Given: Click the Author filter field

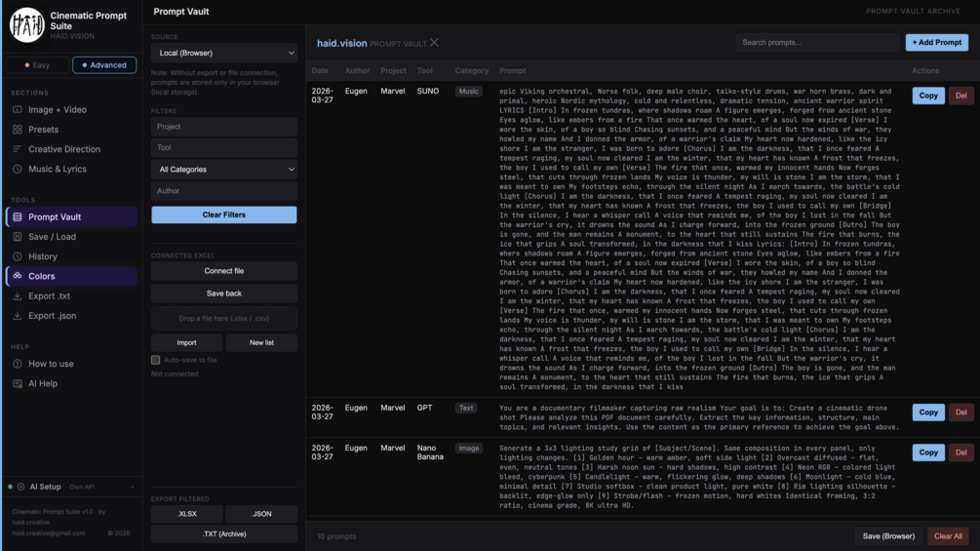Looking at the screenshot, I should pos(223,191).
